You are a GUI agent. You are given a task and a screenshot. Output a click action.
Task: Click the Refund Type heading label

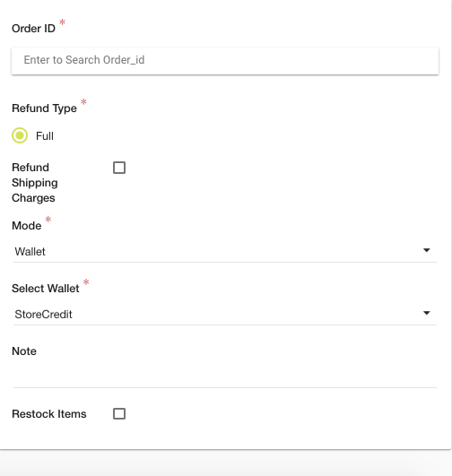[x=44, y=108]
